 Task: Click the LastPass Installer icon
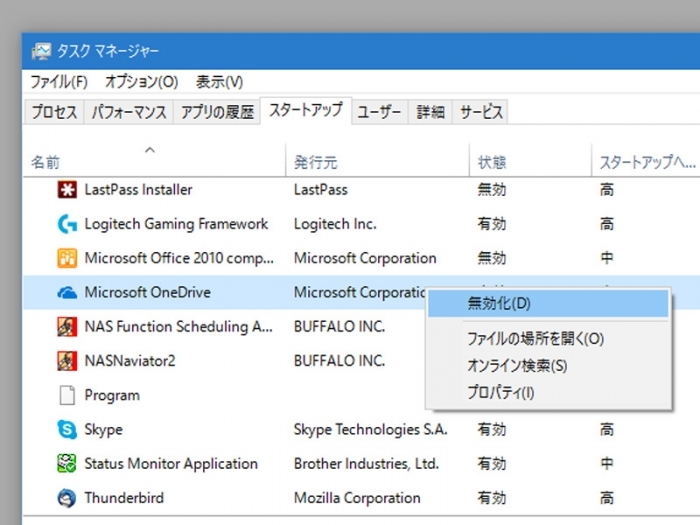point(67,190)
